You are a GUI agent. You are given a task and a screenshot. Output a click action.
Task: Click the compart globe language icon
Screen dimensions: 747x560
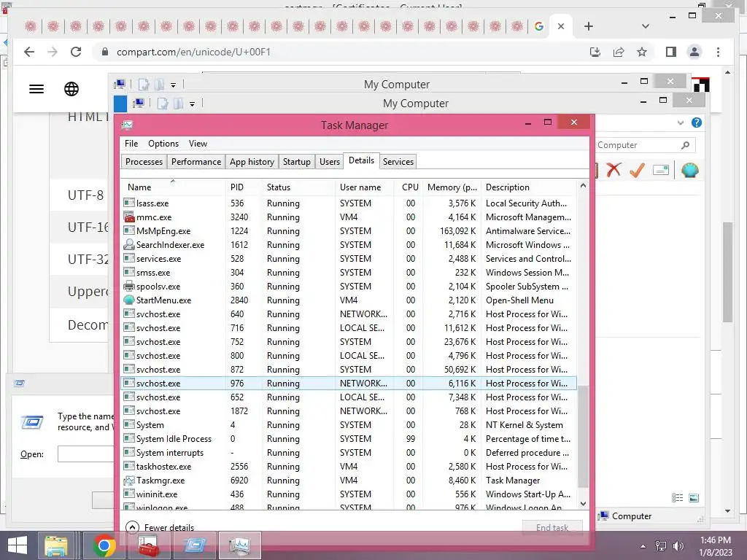(71, 88)
